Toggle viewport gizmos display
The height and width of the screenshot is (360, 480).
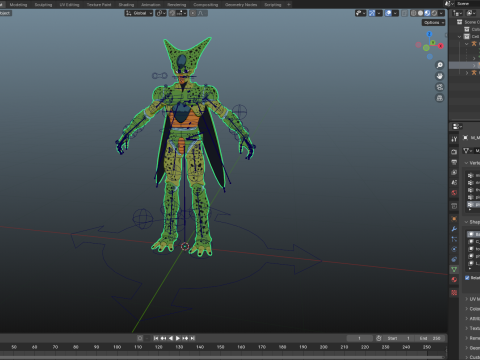[x=372, y=13]
